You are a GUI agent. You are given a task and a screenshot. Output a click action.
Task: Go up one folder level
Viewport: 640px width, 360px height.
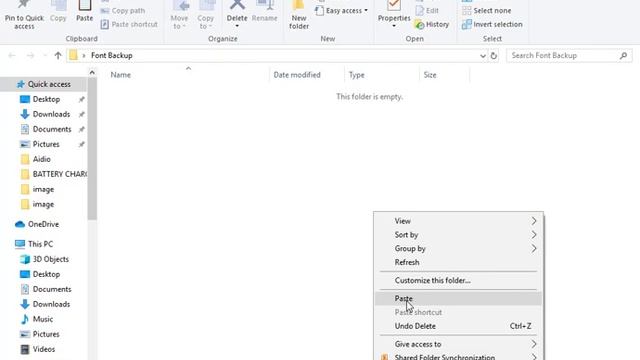58,56
